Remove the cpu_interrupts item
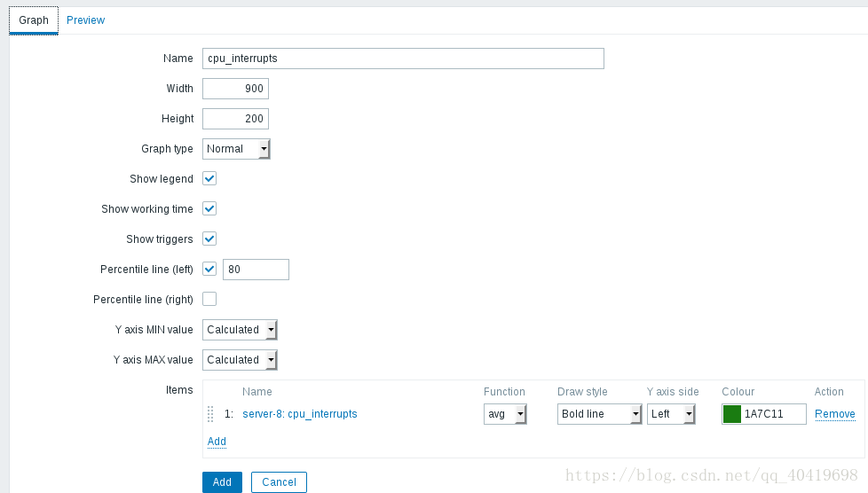 tap(835, 414)
